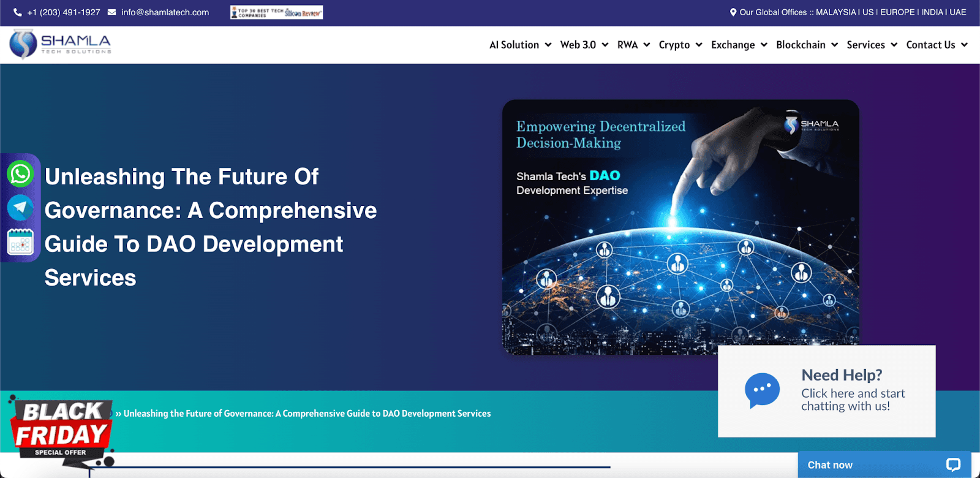Click the Chat now button
The width and height of the screenshot is (980, 478).
pos(884,465)
